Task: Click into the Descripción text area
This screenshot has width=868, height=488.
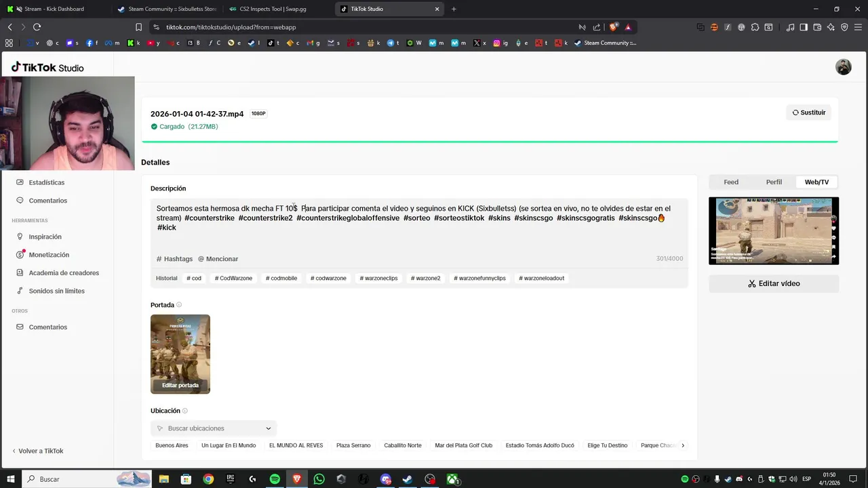Action: (x=419, y=226)
